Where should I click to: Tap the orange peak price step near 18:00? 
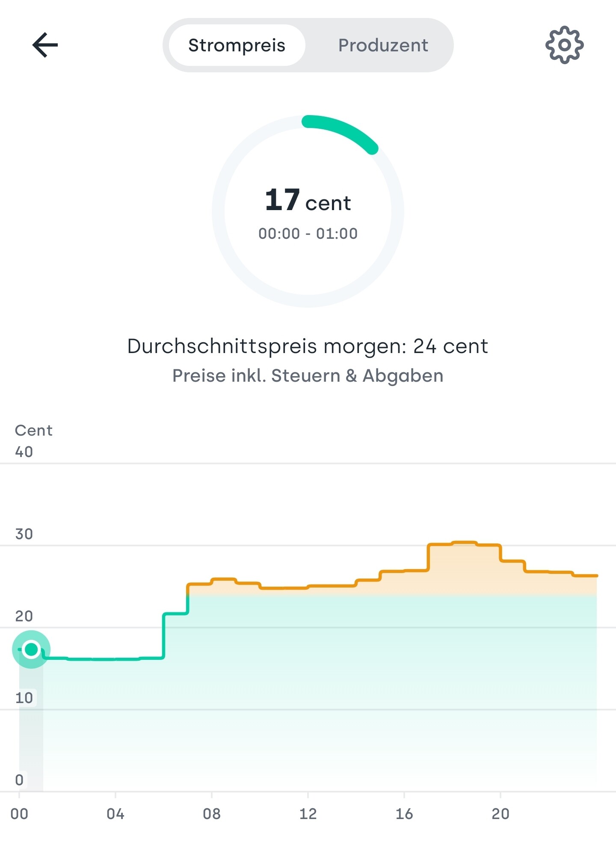(465, 543)
